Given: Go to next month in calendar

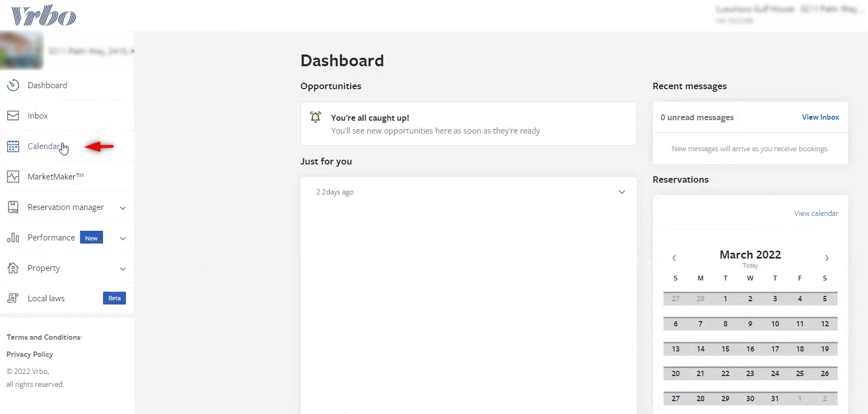Looking at the screenshot, I should point(827,258).
